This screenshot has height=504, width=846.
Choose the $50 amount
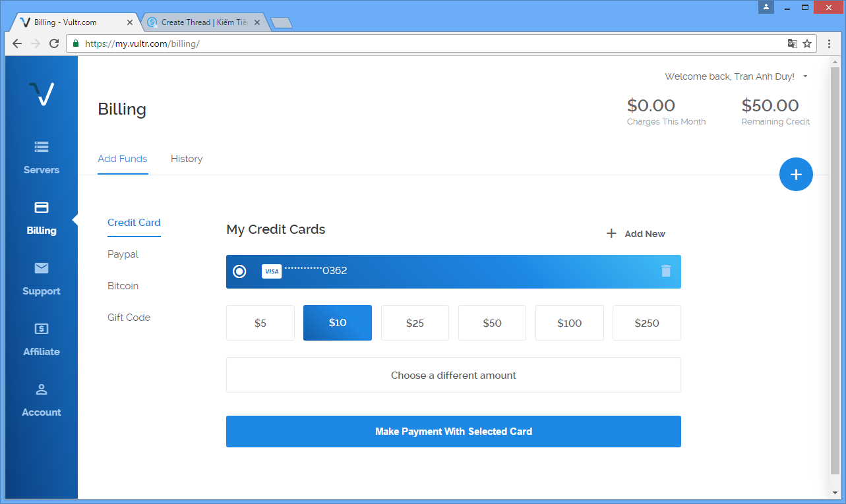point(492,323)
